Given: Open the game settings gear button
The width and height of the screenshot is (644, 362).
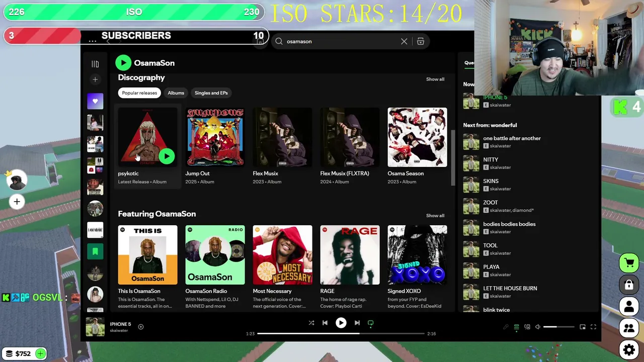Looking at the screenshot, I should coord(629,349).
